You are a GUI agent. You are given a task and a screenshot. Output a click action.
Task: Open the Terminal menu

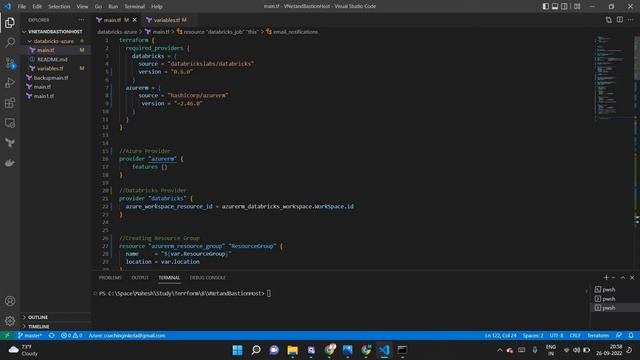(135, 6)
